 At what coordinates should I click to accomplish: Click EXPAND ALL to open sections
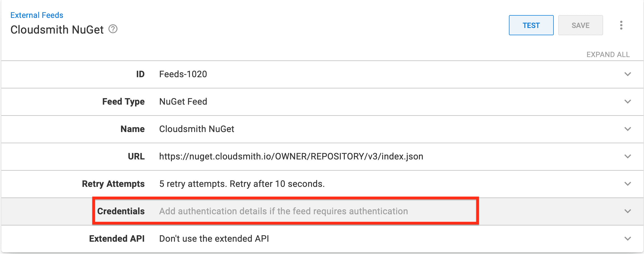608,55
